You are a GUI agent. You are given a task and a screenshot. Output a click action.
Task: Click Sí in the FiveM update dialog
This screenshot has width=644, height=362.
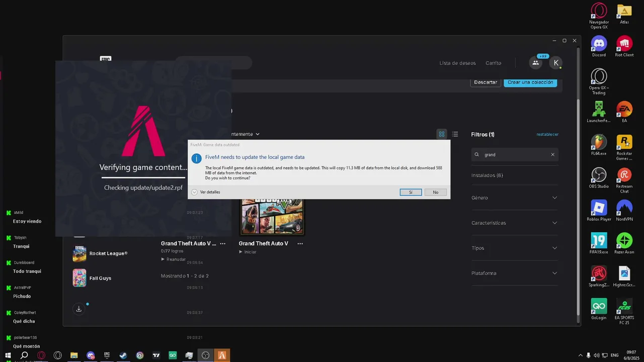(411, 192)
